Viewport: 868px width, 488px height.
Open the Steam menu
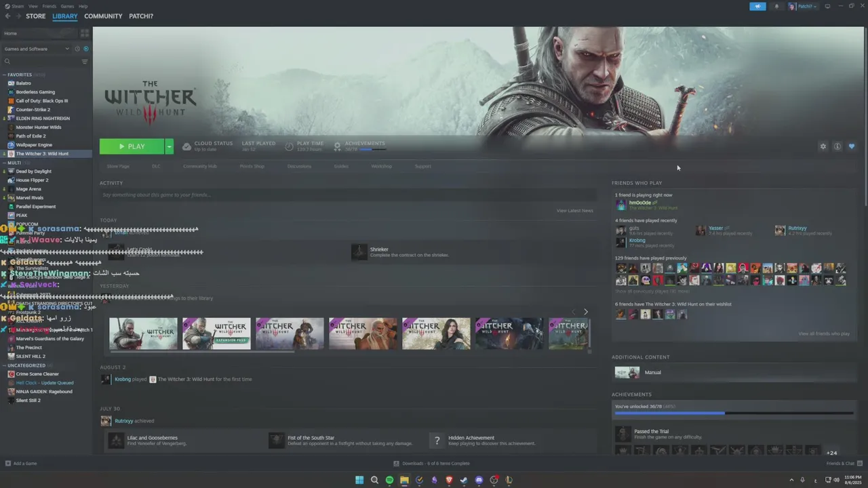pos(18,6)
